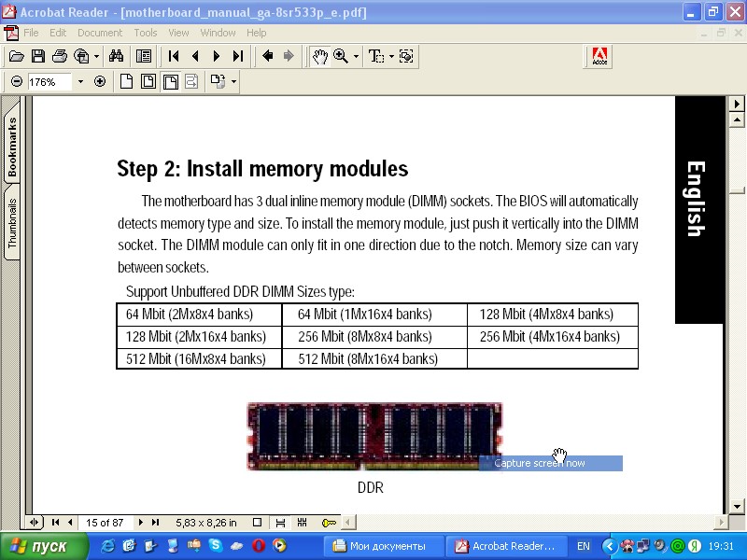Launch Opera from the quick launch
Viewport: 747px width, 560px height.
click(x=259, y=546)
